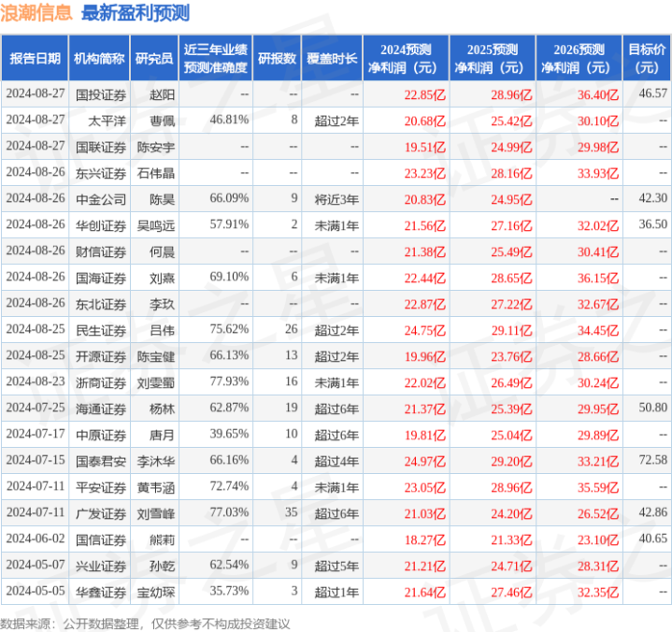The image size is (672, 632).
Task: Select the 近三年业绩预测准确度 column header
Action: [216, 58]
